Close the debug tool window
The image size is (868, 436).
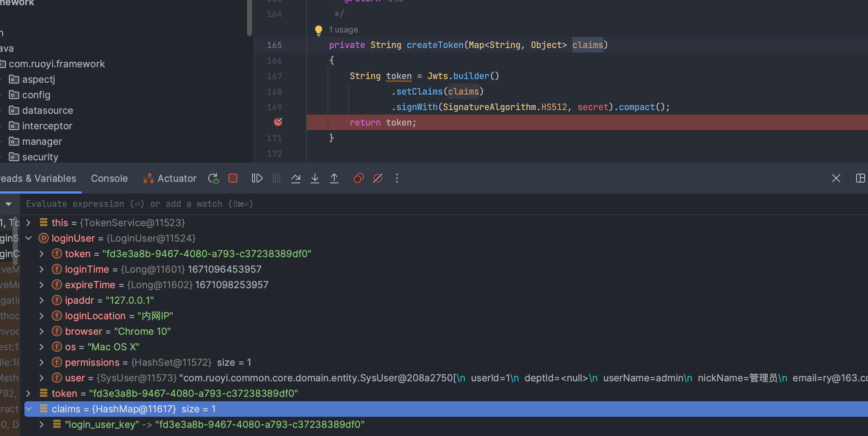tap(836, 178)
